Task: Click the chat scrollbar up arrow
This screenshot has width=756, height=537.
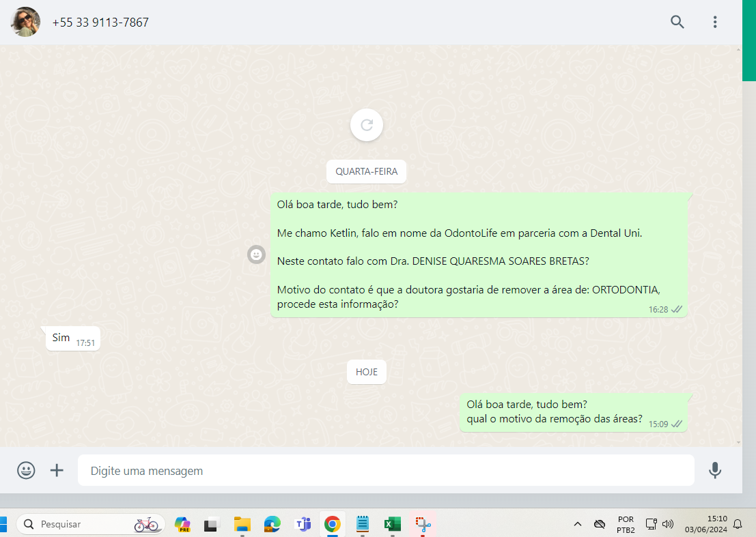Action: [x=739, y=49]
